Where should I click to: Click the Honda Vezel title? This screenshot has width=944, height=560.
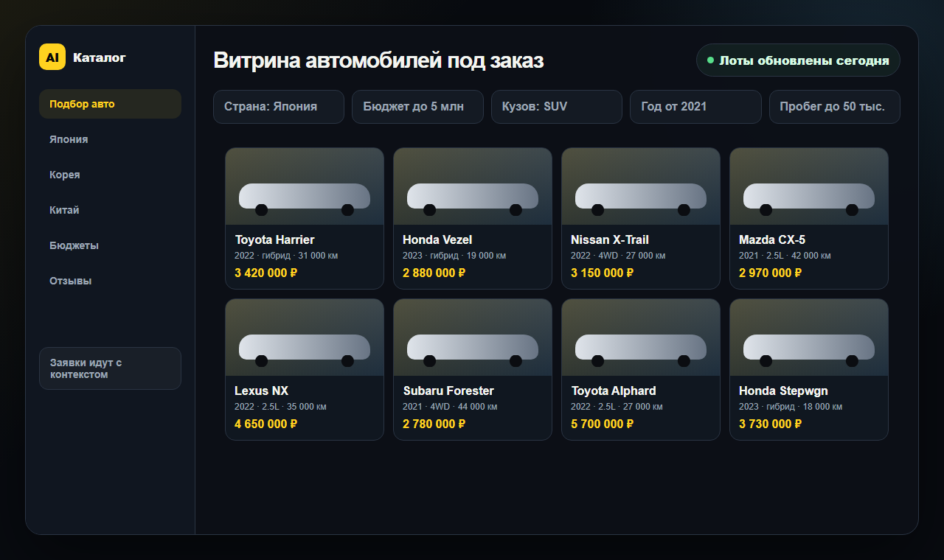pyautogui.click(x=437, y=239)
